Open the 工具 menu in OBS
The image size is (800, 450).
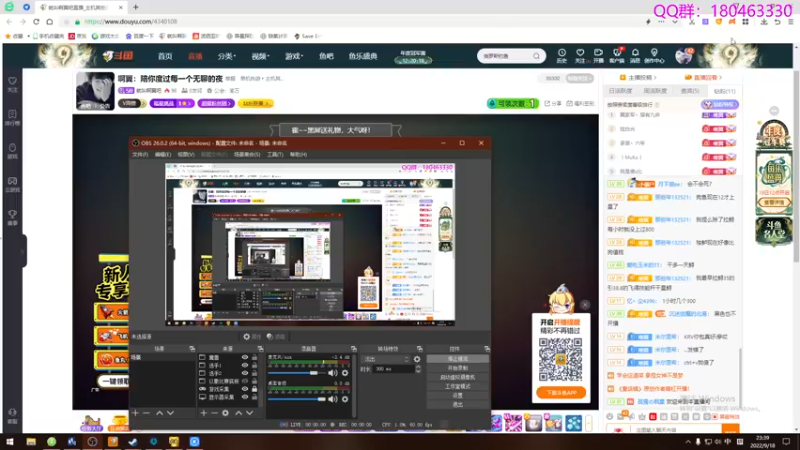click(275, 154)
